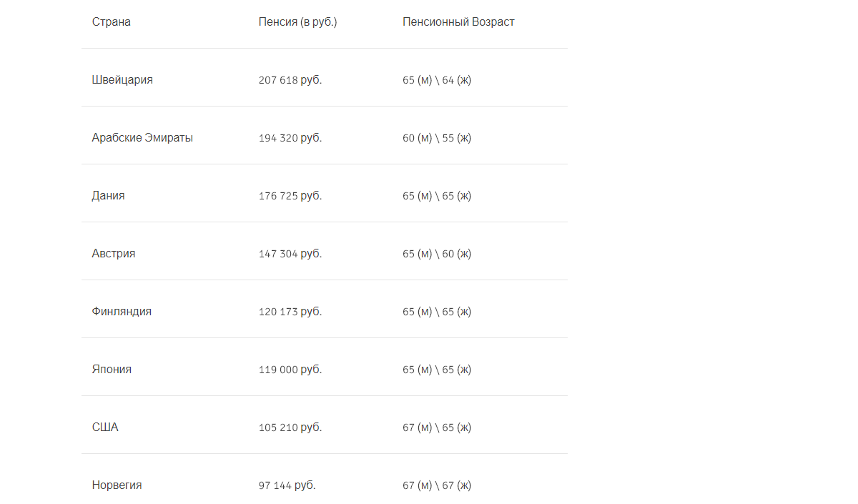Viewport: 858px width, 504px height.
Task: Select the Финляндия country cell
Action: 122,312
